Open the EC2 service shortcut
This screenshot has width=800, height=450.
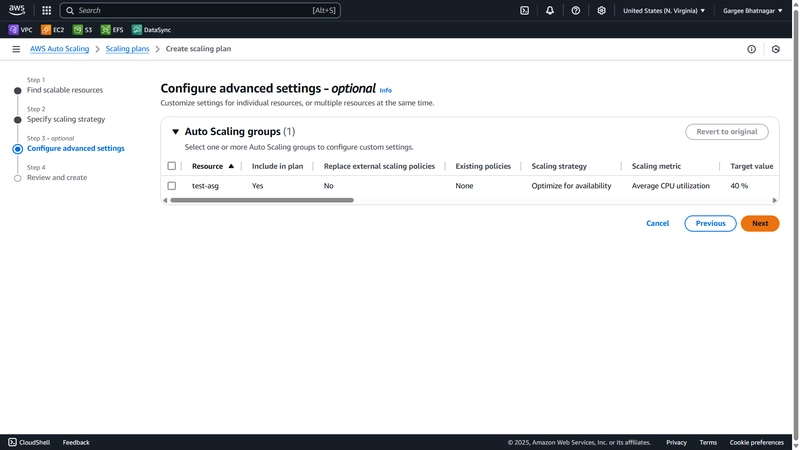point(53,30)
